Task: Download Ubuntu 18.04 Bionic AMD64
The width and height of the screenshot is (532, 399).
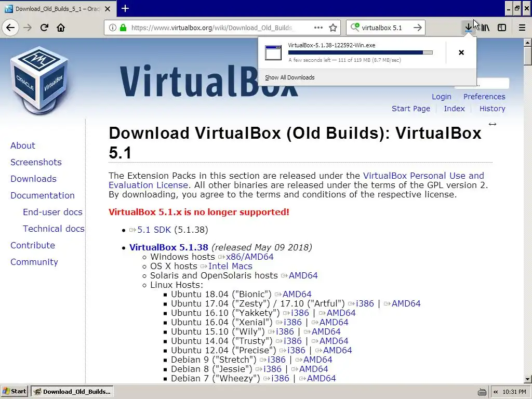Action: (x=297, y=294)
